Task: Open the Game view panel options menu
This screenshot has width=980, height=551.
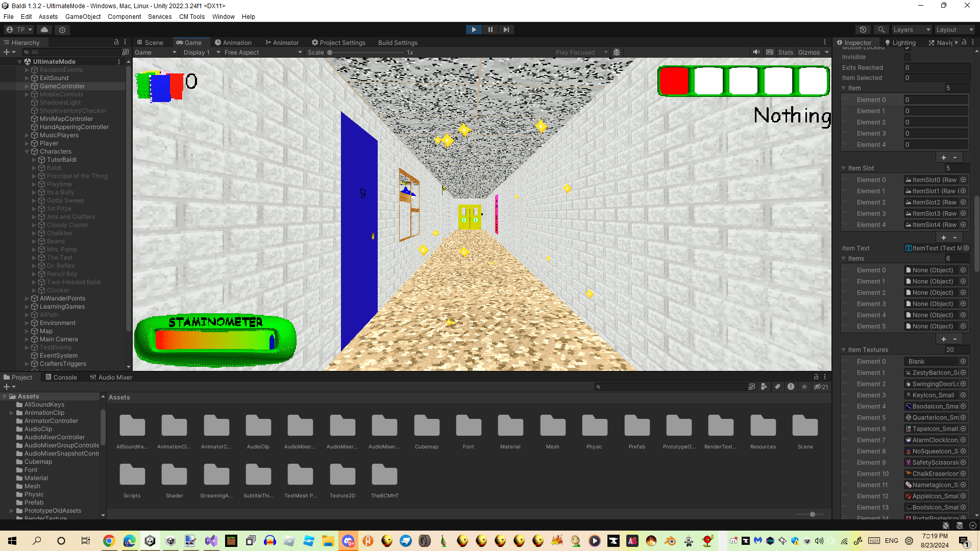Action: pyautogui.click(x=825, y=42)
